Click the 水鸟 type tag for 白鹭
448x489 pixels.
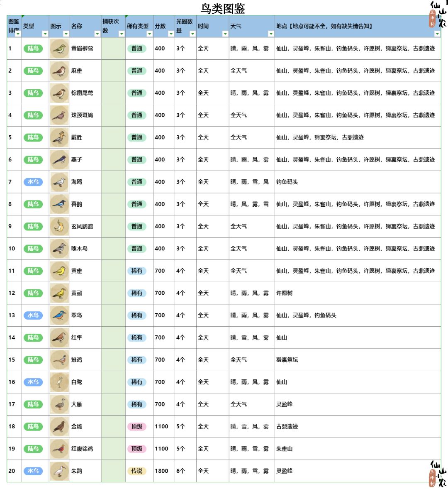[33, 382]
